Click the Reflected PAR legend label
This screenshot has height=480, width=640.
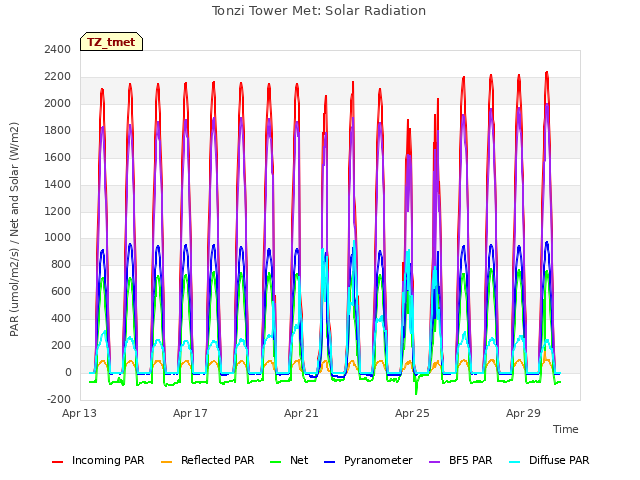pos(218,460)
